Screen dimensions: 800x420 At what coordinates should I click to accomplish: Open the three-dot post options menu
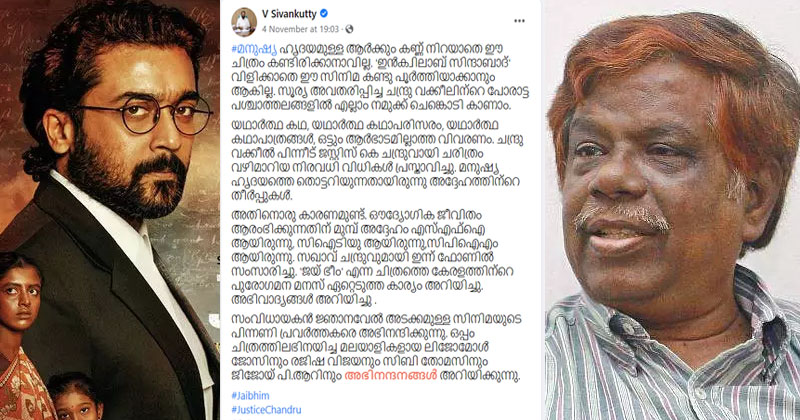click(519, 21)
